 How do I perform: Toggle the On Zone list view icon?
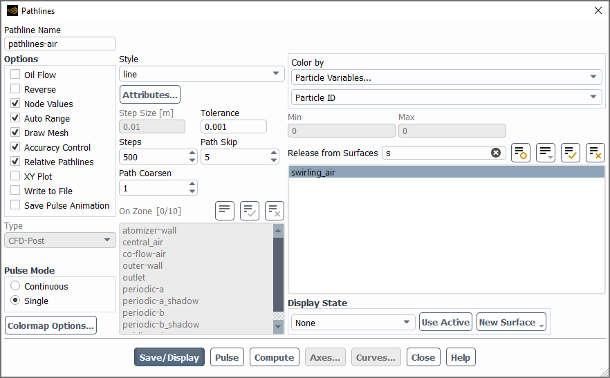point(224,211)
